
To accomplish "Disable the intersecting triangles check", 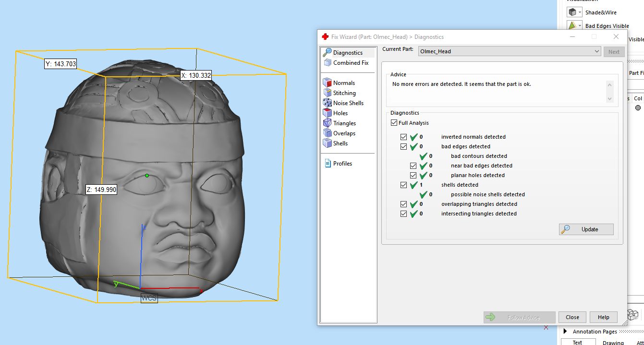I will (403, 214).
